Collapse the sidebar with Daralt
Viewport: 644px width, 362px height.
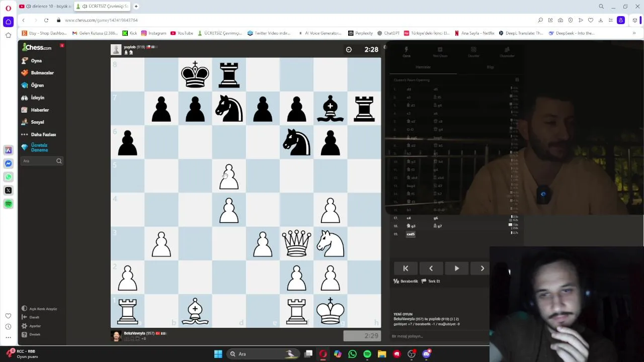point(30,317)
